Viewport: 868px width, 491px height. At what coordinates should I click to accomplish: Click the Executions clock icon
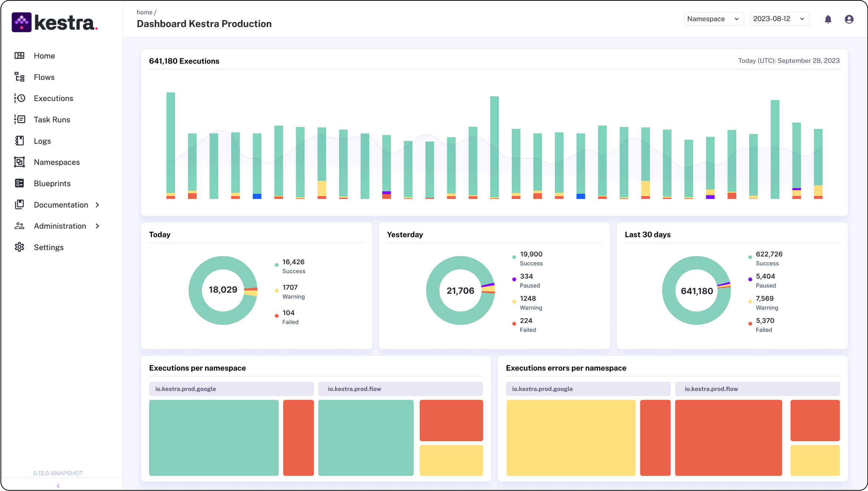pos(19,98)
